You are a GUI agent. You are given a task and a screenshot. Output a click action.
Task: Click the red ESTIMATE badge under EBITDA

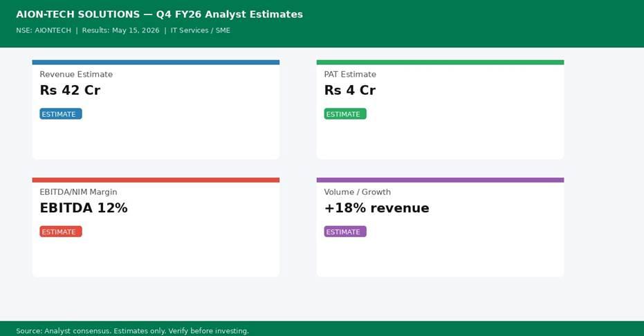(61, 232)
